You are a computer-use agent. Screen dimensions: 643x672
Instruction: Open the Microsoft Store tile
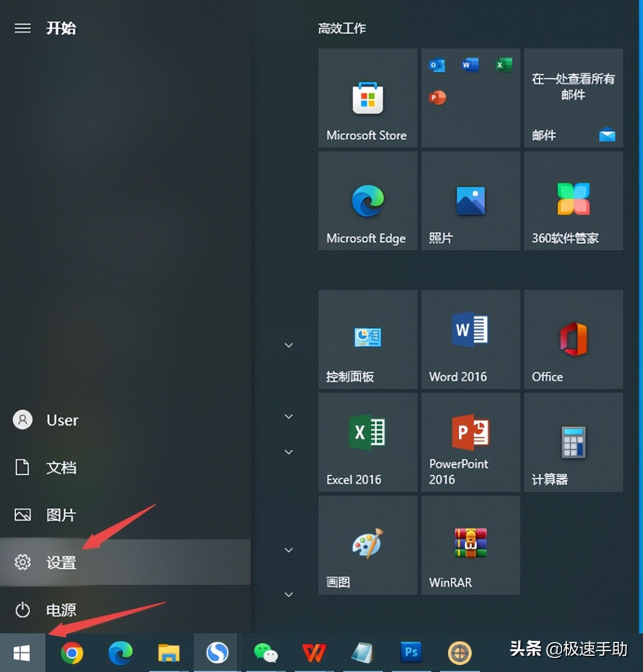[x=368, y=98]
